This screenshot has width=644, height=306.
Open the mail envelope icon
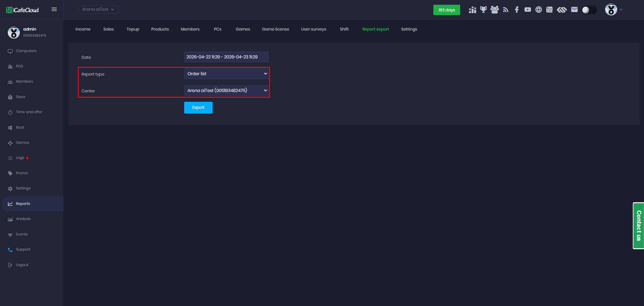574,10
